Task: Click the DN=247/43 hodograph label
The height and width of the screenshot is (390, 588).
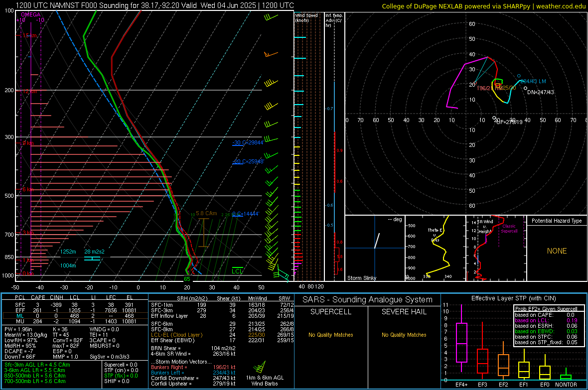Action: [540, 92]
